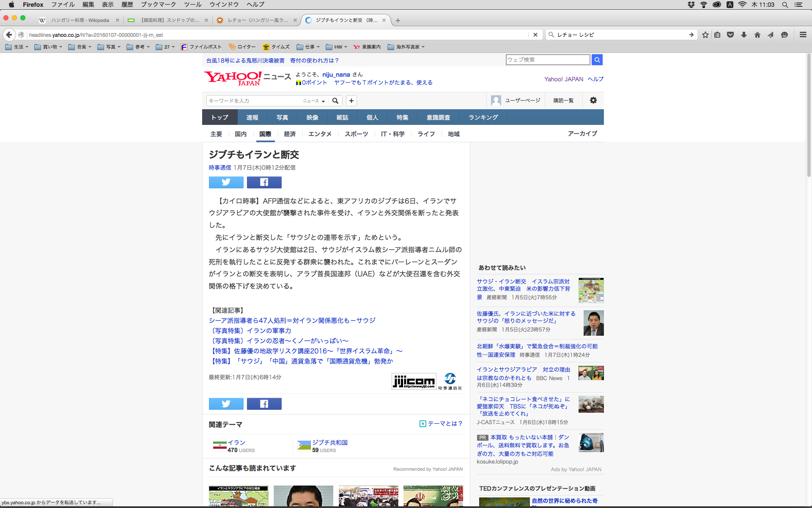Viewport: 812px width, 508px height.
Task: Expand the ニュース search category dropdown
Action: 314,101
